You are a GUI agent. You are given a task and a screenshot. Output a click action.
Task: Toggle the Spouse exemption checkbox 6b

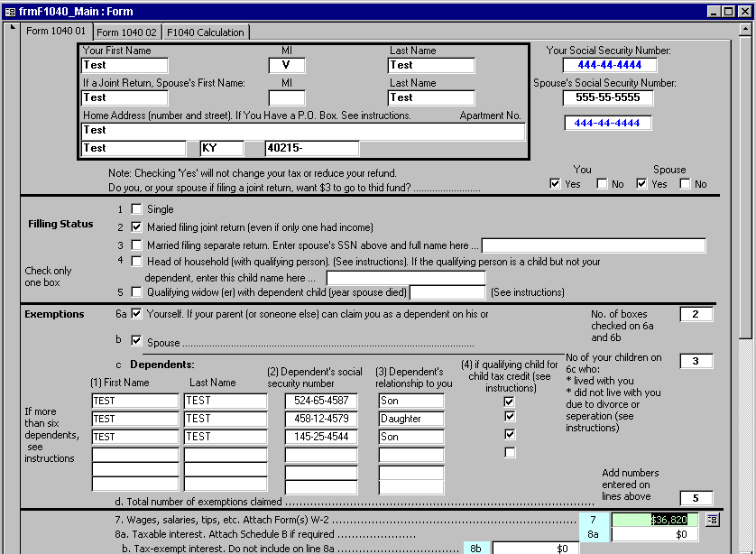(137, 341)
